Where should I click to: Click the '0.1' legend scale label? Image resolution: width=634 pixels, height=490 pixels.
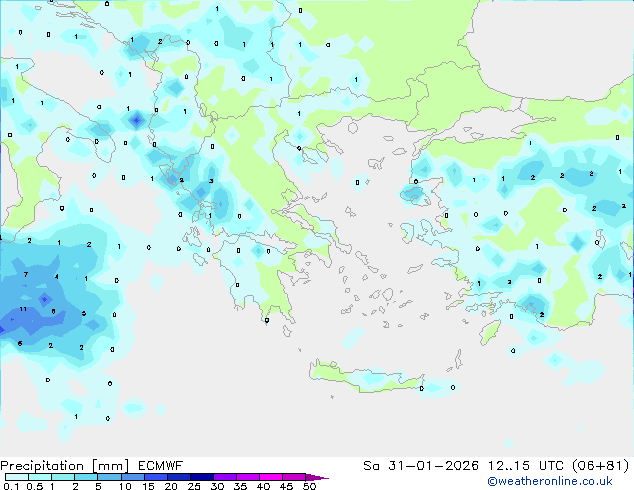(x=11, y=486)
